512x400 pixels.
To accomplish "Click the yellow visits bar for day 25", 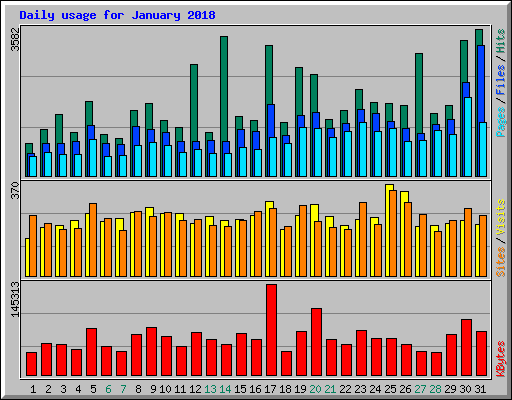I will click(388, 230).
